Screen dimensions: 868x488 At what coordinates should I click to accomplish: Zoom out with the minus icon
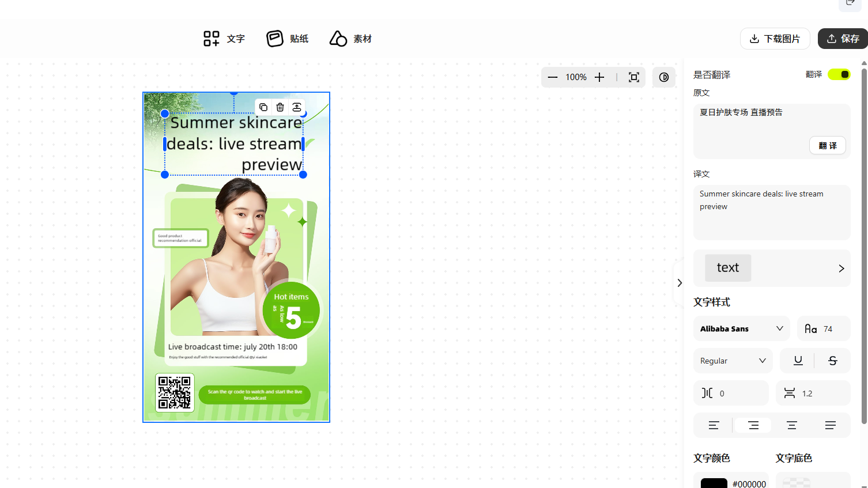coord(553,77)
